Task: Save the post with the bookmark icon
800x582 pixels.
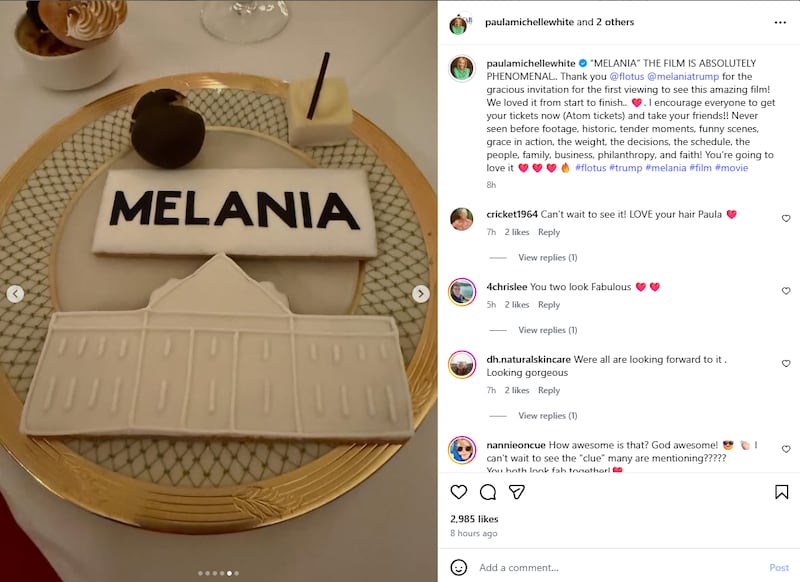Action: (784, 492)
